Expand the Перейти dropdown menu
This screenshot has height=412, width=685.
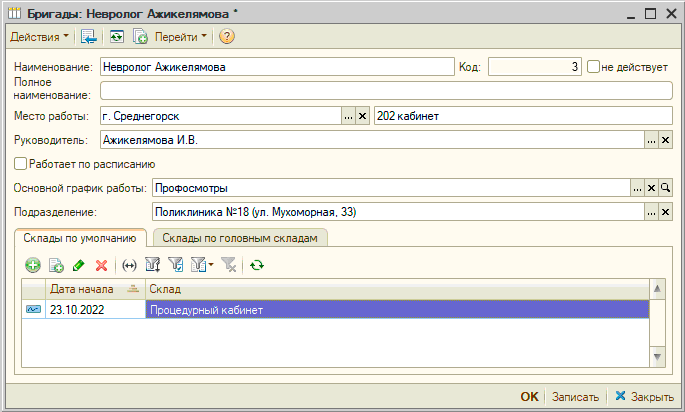(181, 37)
